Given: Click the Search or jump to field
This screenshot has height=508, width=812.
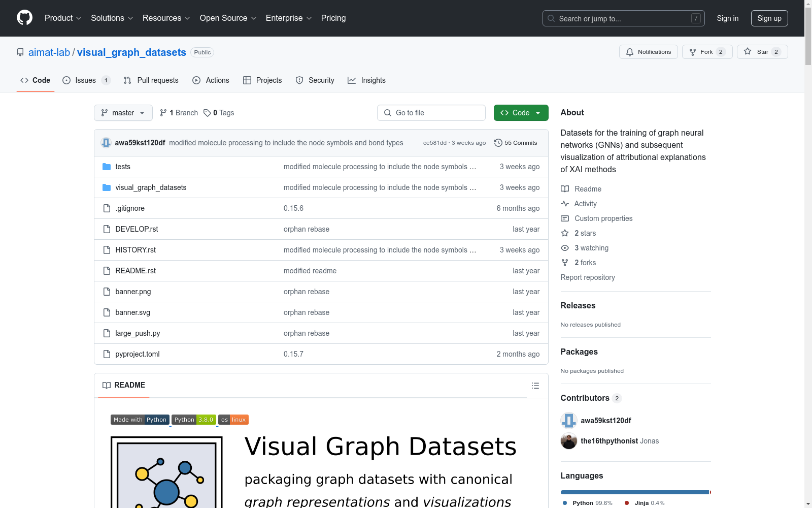Looking at the screenshot, I should click(624, 18).
